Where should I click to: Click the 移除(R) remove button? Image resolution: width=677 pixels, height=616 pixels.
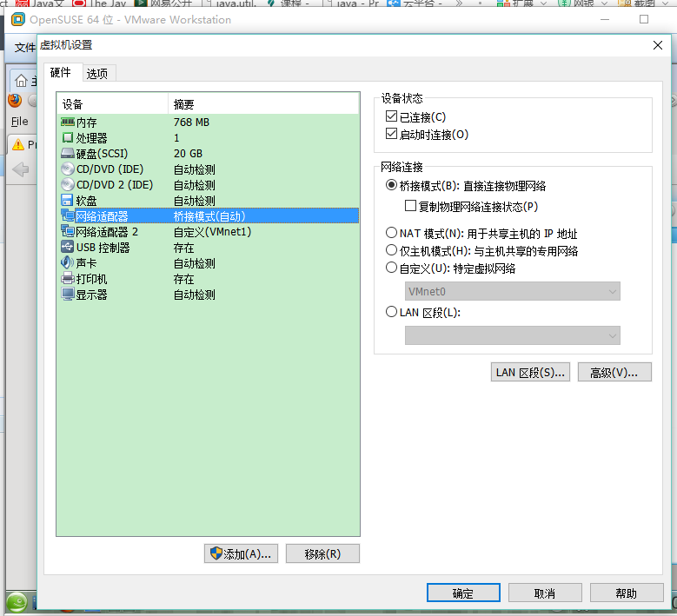pyautogui.click(x=322, y=553)
